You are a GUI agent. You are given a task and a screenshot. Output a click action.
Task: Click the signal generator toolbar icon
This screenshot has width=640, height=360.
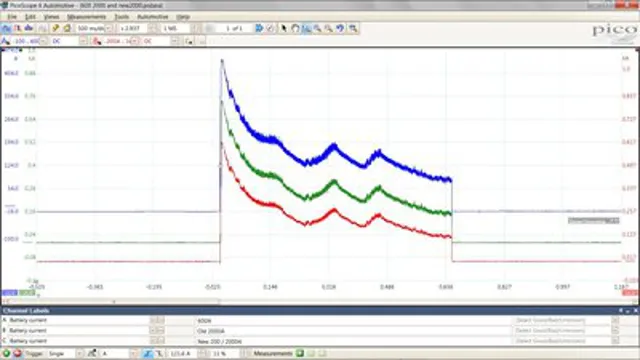42,28
